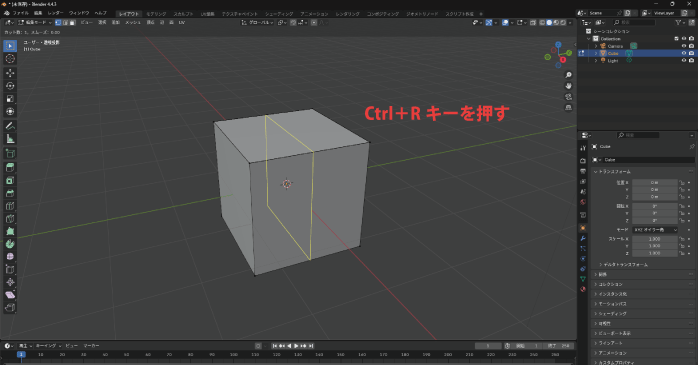Open the World properties tab
This screenshot has height=365, width=698.
tap(583, 202)
